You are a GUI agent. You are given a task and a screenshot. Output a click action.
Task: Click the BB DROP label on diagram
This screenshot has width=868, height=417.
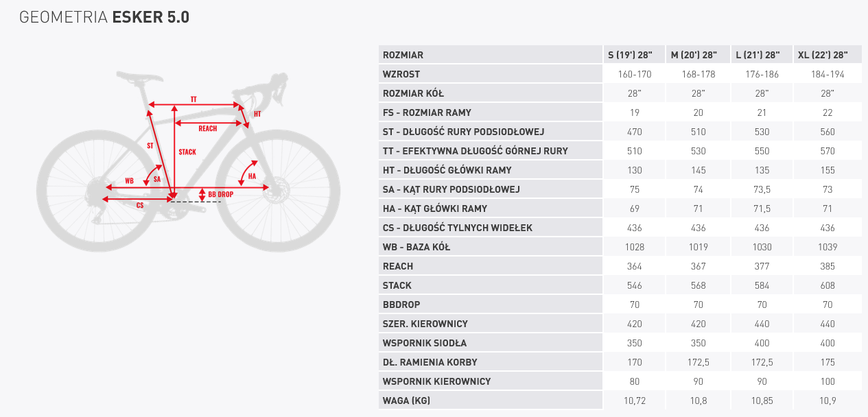pos(221,195)
